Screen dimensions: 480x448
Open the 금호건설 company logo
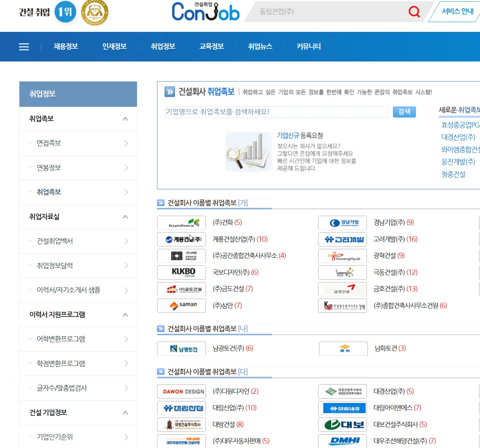click(343, 289)
